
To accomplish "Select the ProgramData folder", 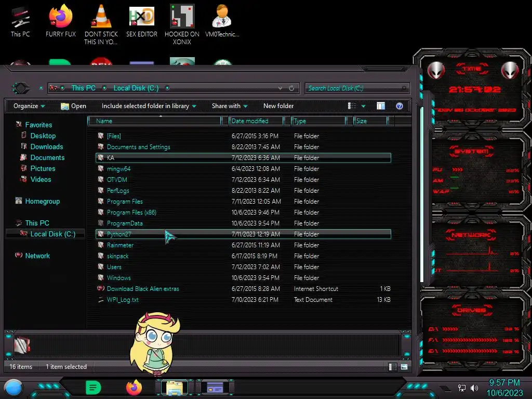I will tap(243, 223).
